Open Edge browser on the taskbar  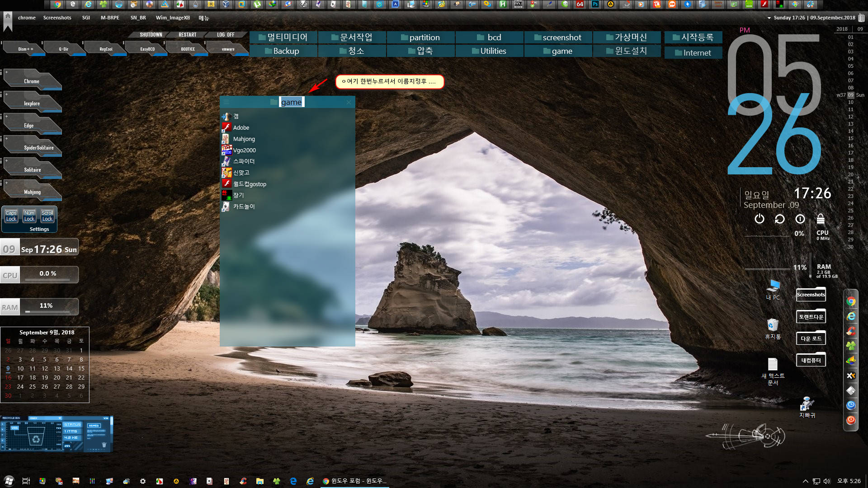coord(293,481)
